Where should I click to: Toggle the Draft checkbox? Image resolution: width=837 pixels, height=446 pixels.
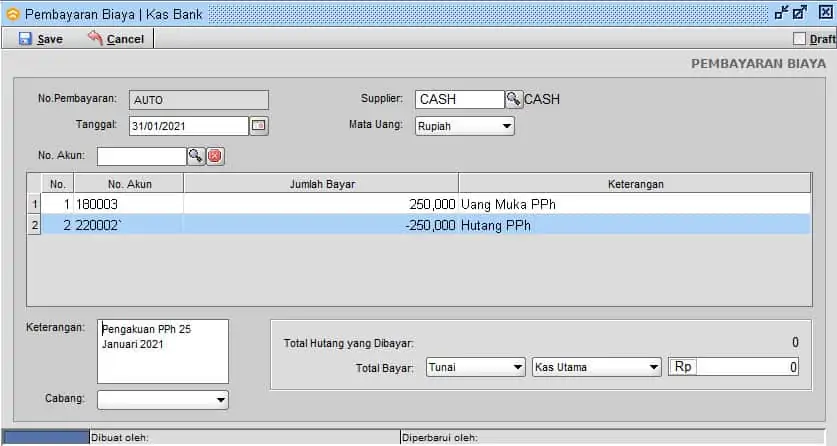point(799,39)
